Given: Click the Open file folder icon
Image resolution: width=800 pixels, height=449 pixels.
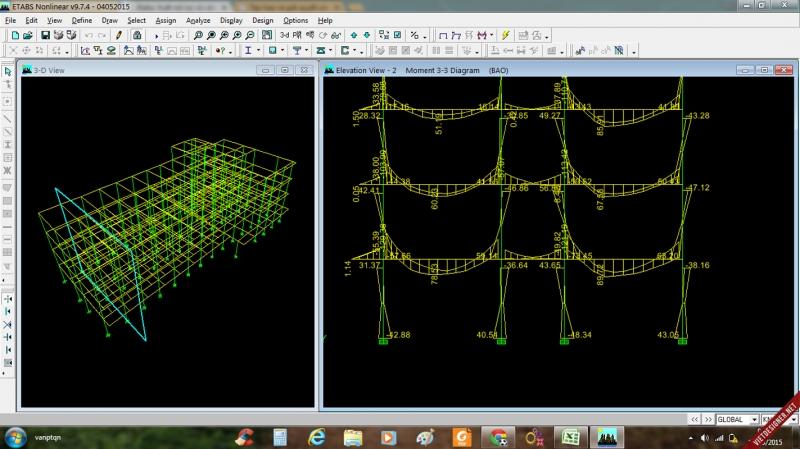Looking at the screenshot, I should pyautogui.click(x=29, y=35).
